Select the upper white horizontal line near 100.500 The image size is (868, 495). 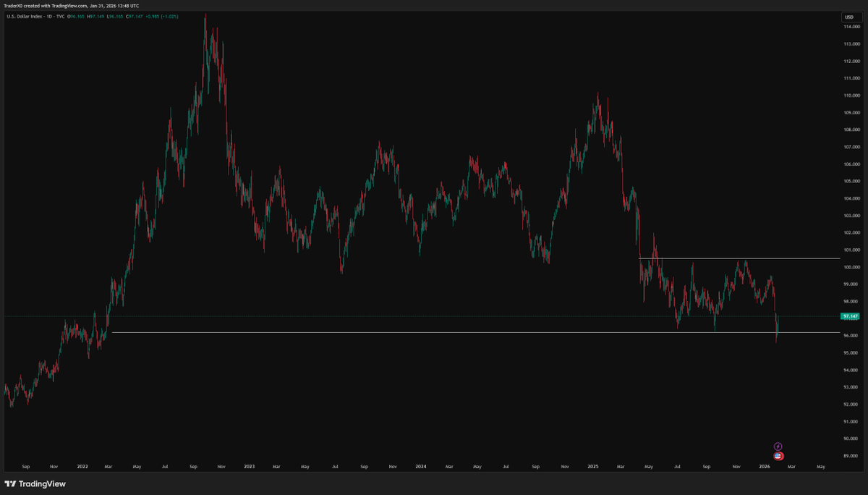pos(739,258)
